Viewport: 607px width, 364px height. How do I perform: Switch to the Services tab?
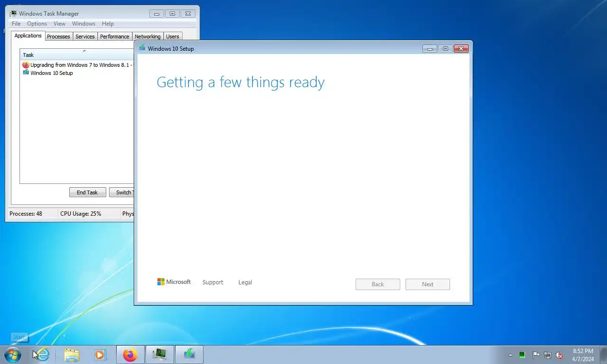(85, 36)
